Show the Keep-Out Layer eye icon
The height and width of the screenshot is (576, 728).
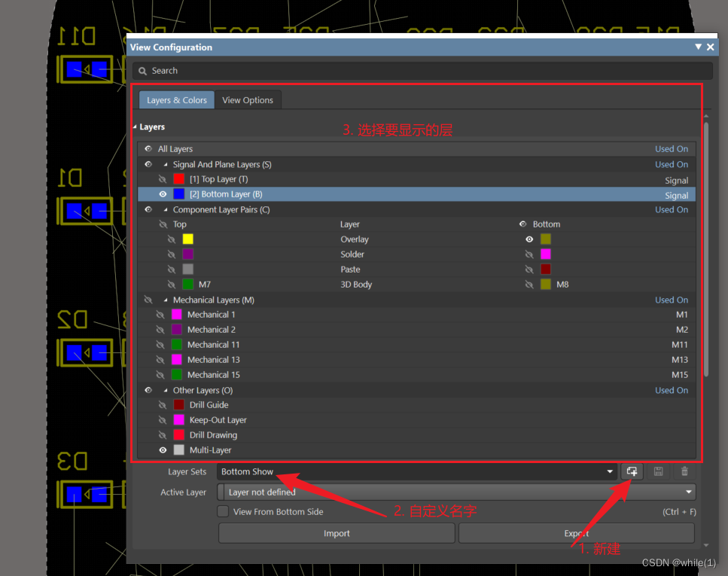tap(162, 420)
